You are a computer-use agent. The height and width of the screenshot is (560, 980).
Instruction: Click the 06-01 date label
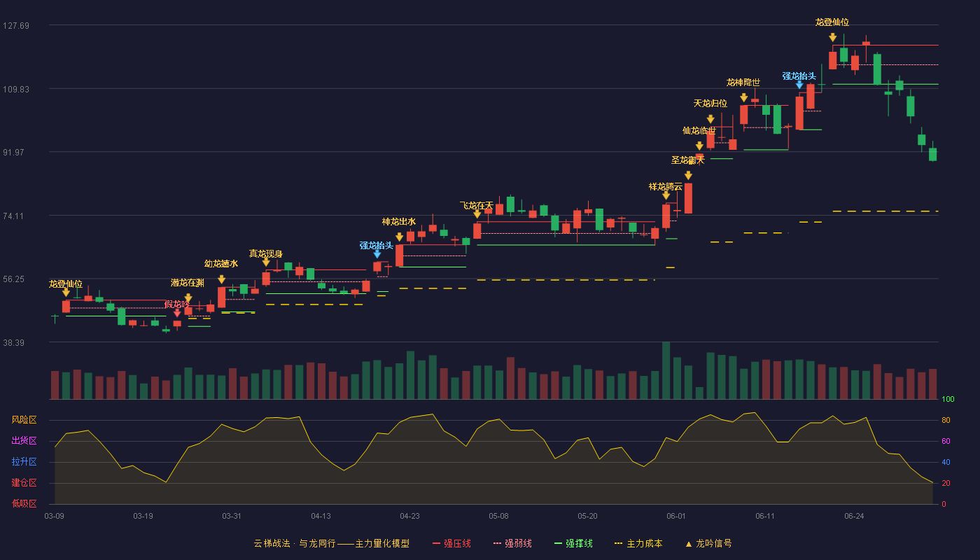(x=676, y=516)
